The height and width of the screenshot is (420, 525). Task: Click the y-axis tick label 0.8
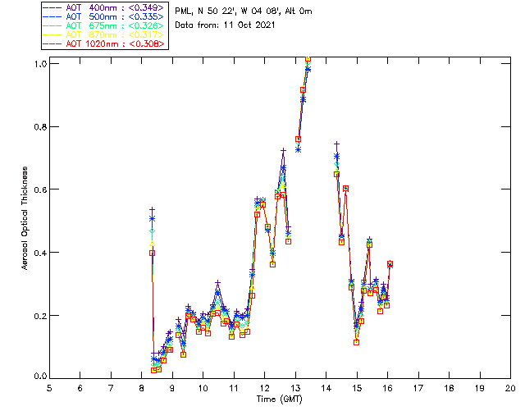(40, 127)
